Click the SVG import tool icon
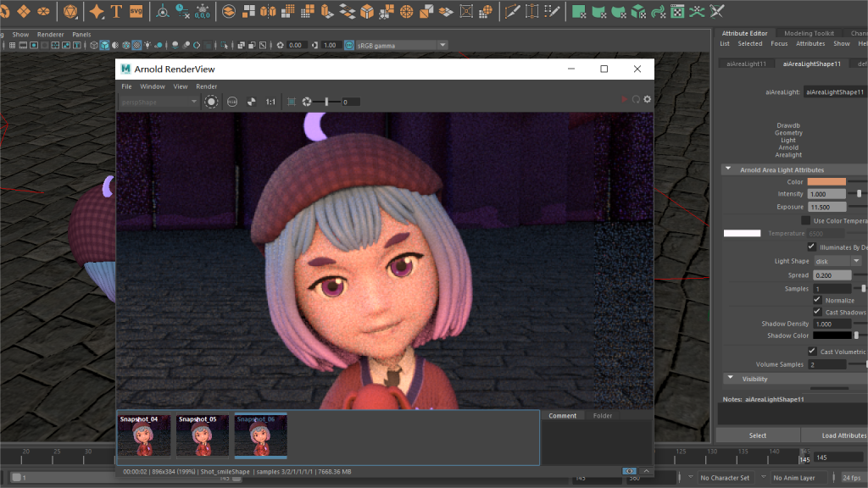Viewport: 868px width, 488px height. click(x=136, y=11)
